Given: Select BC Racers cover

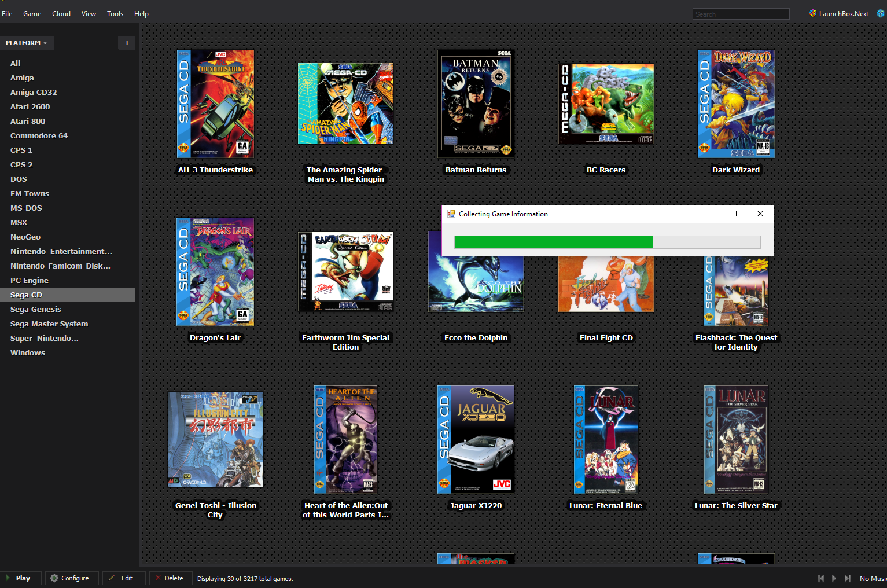Looking at the screenshot, I should pyautogui.click(x=606, y=104).
